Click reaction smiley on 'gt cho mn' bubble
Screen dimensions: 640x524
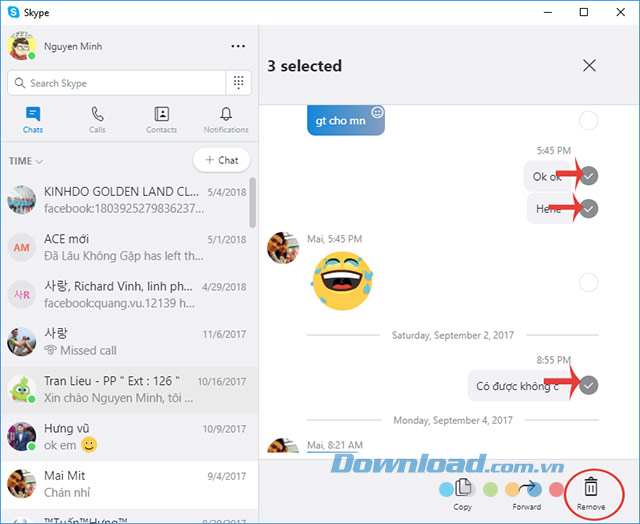(377, 112)
